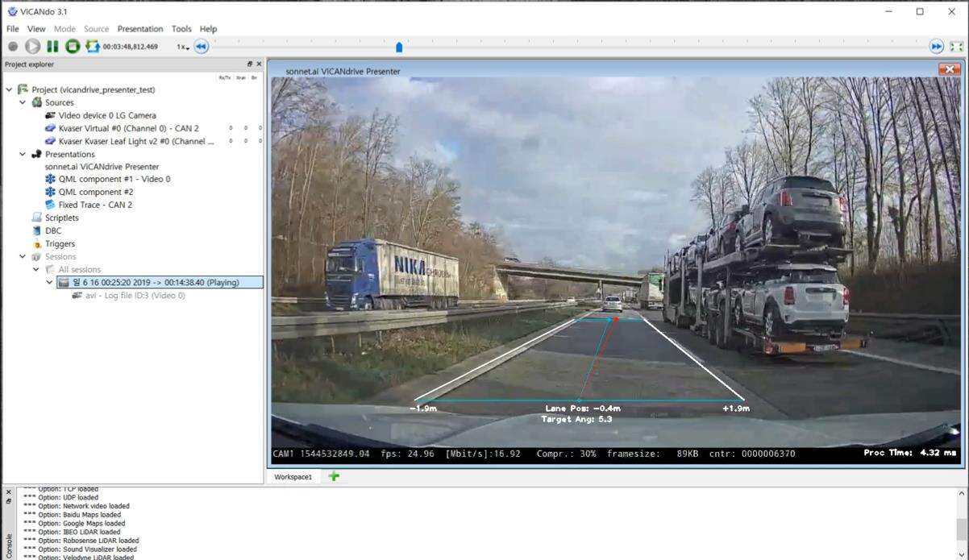Click the rewind button left of the timeline

click(201, 47)
